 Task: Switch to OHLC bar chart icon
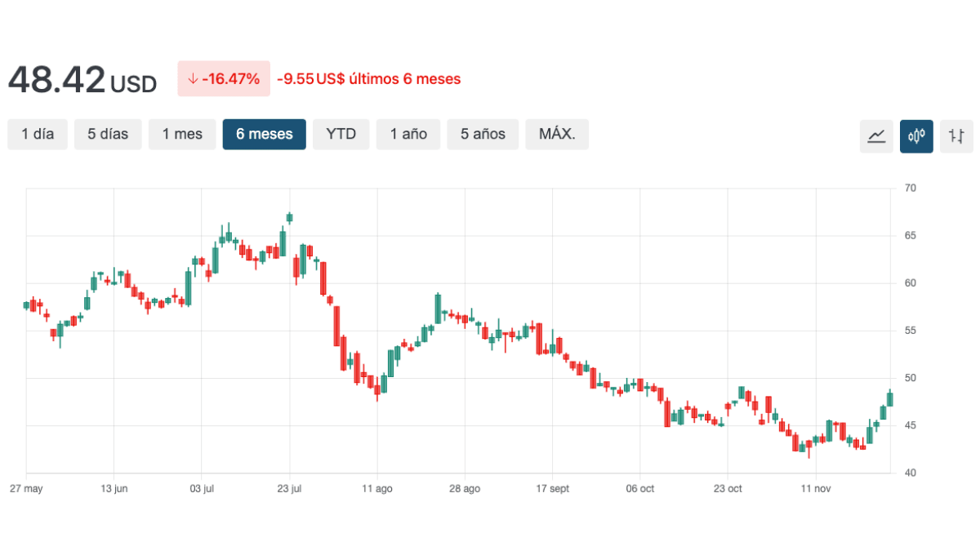tap(956, 136)
